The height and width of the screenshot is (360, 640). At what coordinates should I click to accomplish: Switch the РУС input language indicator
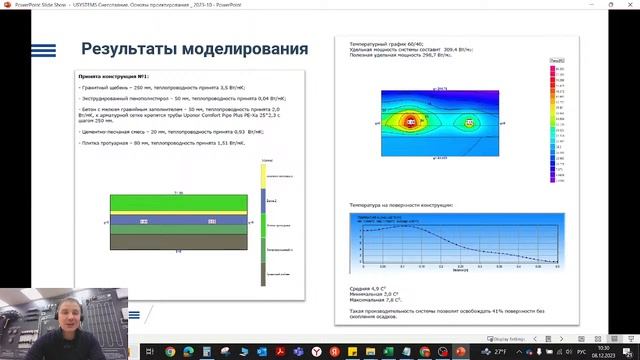point(582,351)
